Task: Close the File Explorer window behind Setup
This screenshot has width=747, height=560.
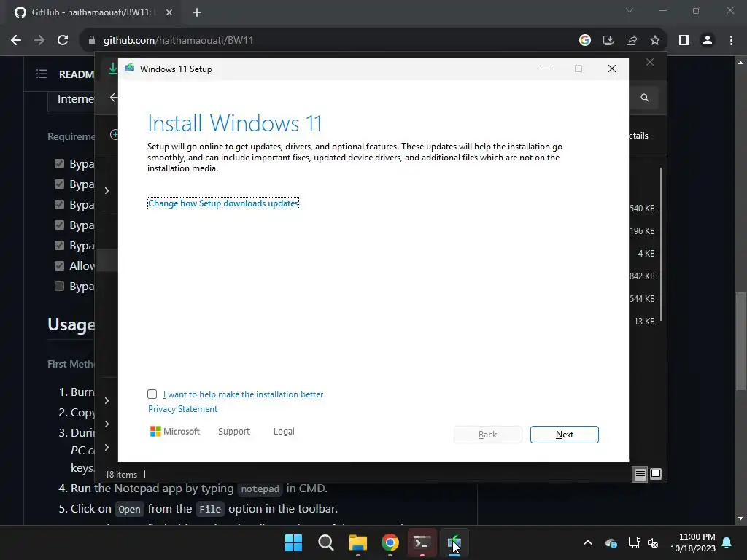Action: pyautogui.click(x=650, y=63)
